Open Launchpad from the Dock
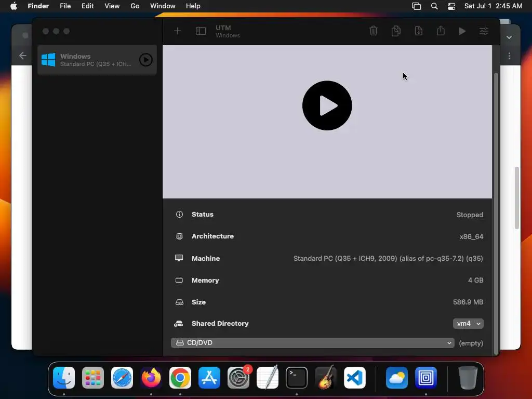Viewport: 532px width, 399px height. pyautogui.click(x=93, y=378)
